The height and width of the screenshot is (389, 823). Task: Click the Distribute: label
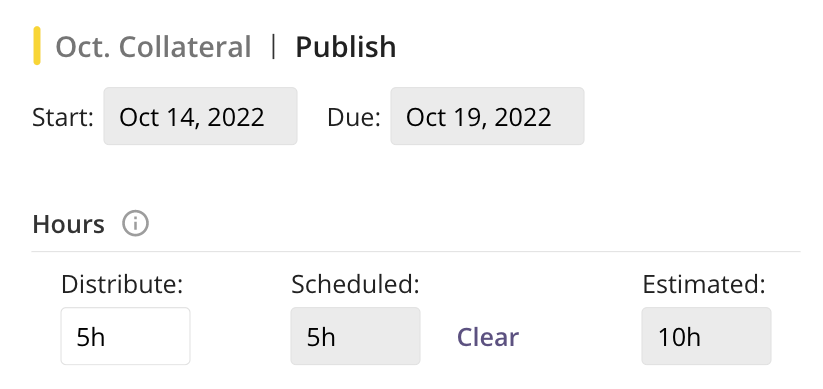point(122,285)
